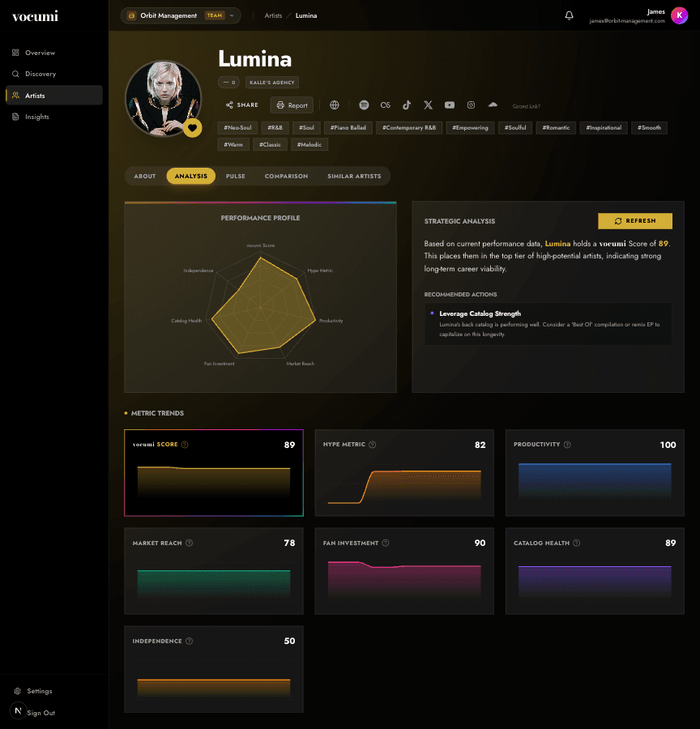Image resolution: width=700 pixels, height=729 pixels.
Task: Switch to the About tab
Action: [x=145, y=177]
